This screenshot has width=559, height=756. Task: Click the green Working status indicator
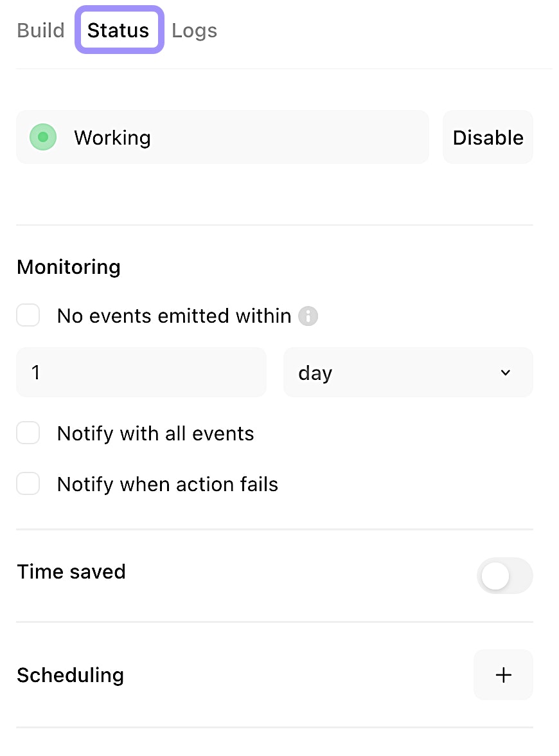(x=43, y=137)
